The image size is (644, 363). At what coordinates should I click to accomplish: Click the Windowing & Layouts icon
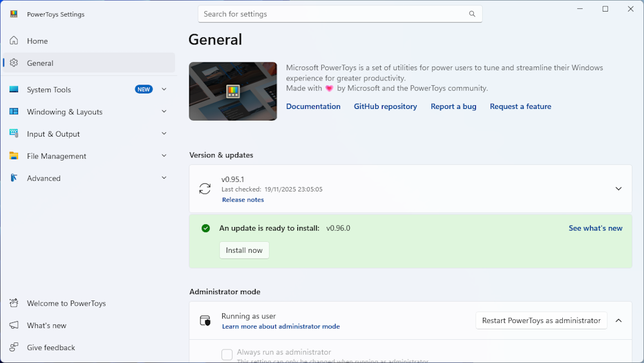14,112
